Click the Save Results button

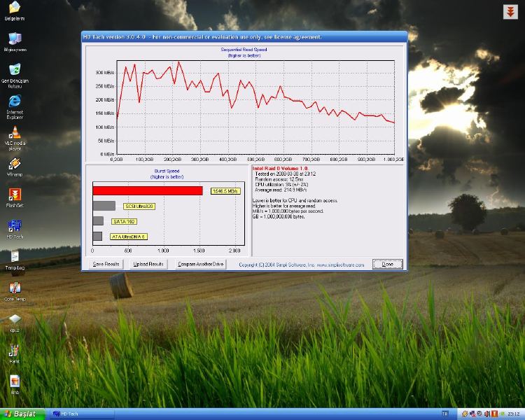106,264
